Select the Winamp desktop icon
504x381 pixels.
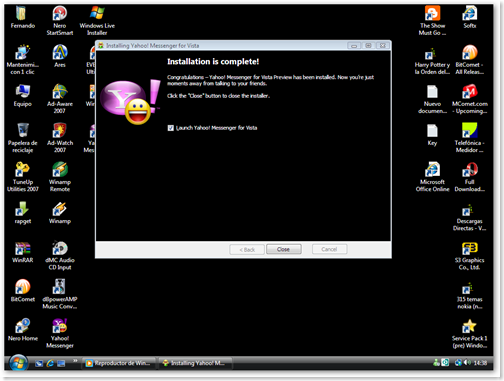(60, 213)
